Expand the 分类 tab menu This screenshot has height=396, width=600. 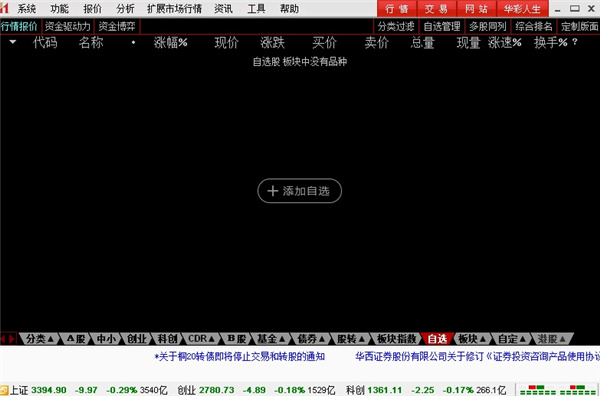(41, 339)
